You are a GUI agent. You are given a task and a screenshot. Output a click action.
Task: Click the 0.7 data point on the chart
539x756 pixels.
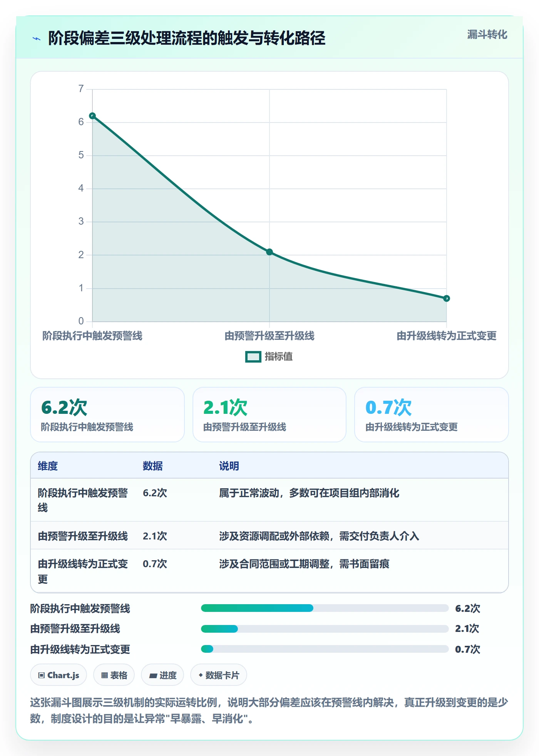click(447, 299)
